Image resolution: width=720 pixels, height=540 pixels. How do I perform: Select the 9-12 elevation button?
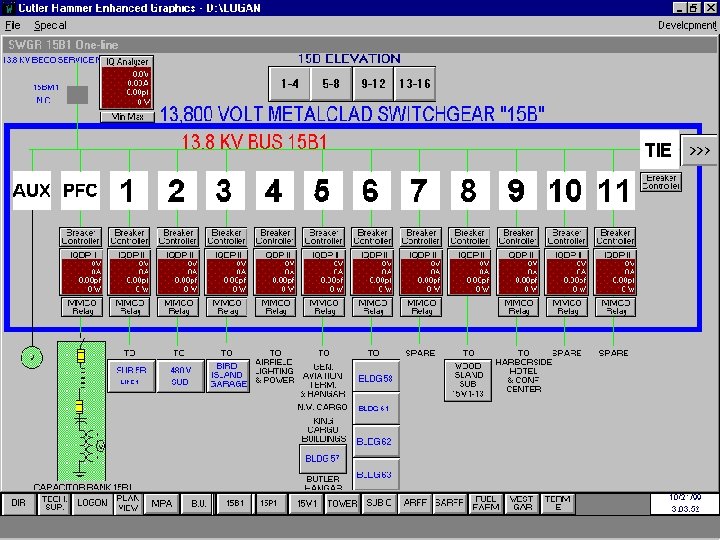(x=373, y=84)
